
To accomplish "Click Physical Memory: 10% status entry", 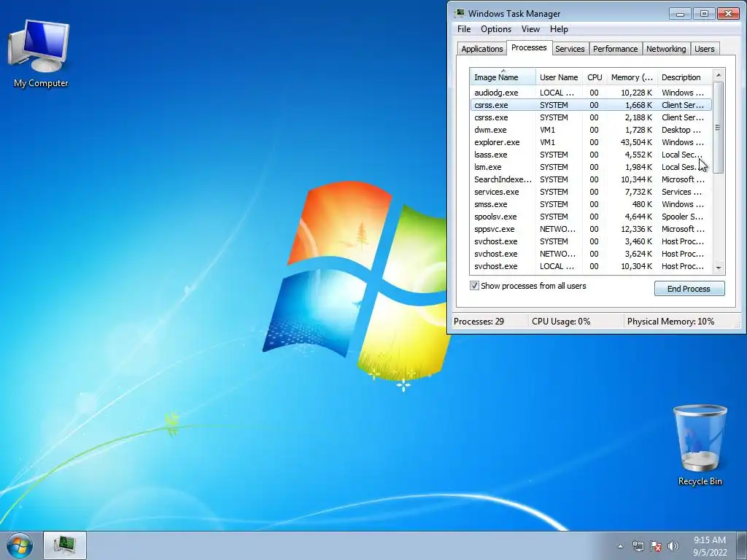I will click(671, 322).
